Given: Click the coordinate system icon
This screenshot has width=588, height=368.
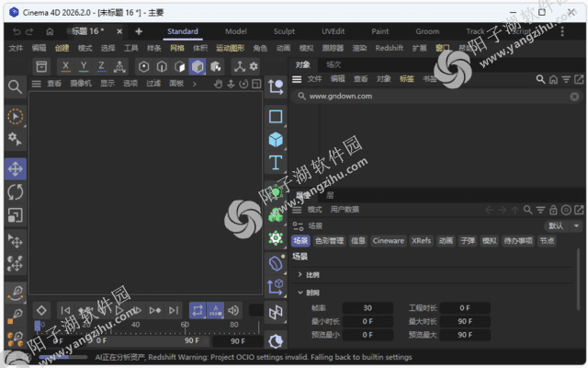Looking at the screenshot, I should (119, 66).
